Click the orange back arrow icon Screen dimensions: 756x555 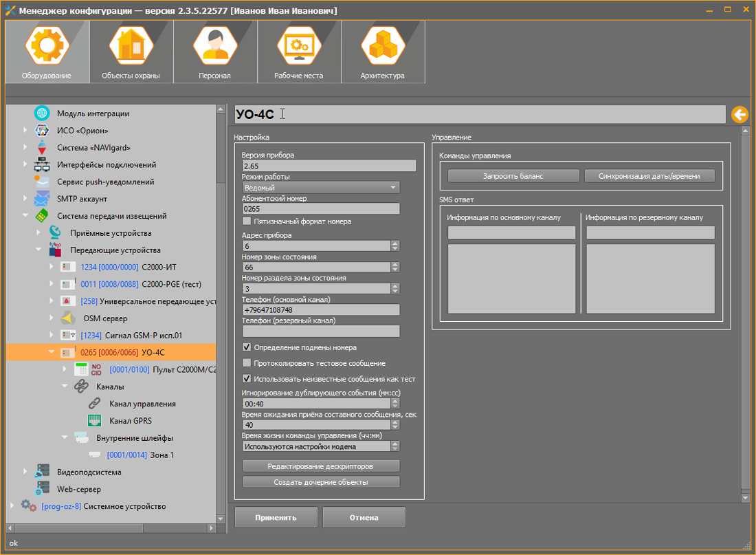pyautogui.click(x=740, y=115)
